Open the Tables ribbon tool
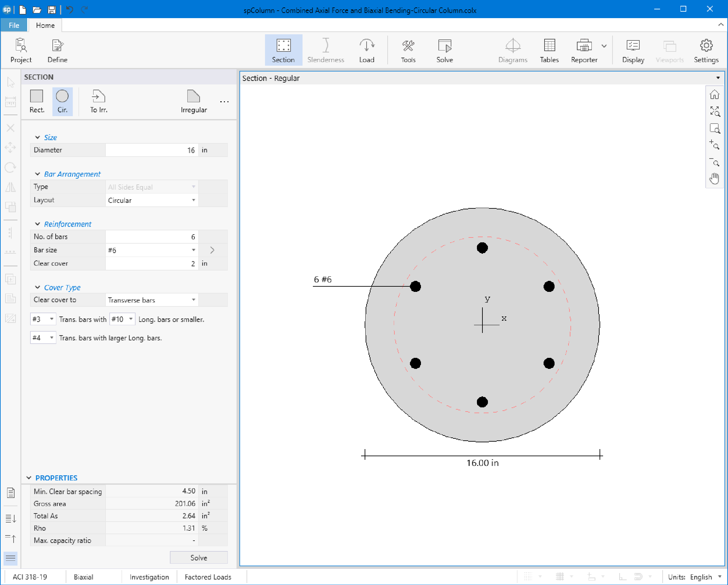Viewport: 728px width, 585px height. (549, 51)
